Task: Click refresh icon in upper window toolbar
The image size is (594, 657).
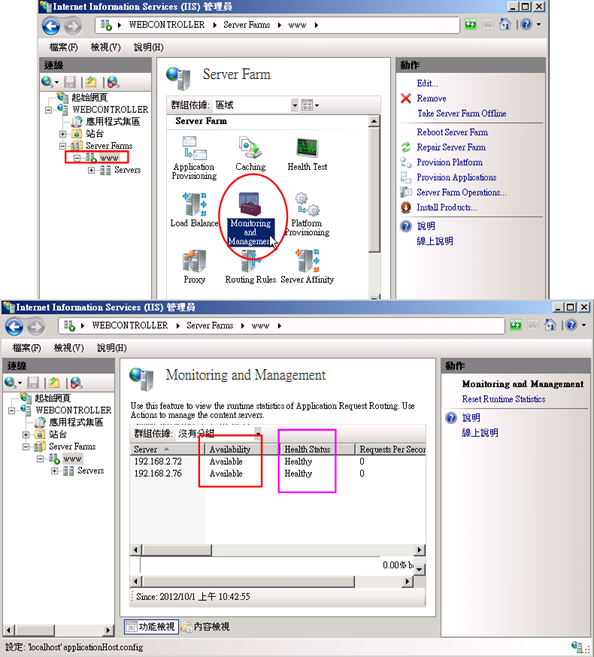Action: [470, 25]
